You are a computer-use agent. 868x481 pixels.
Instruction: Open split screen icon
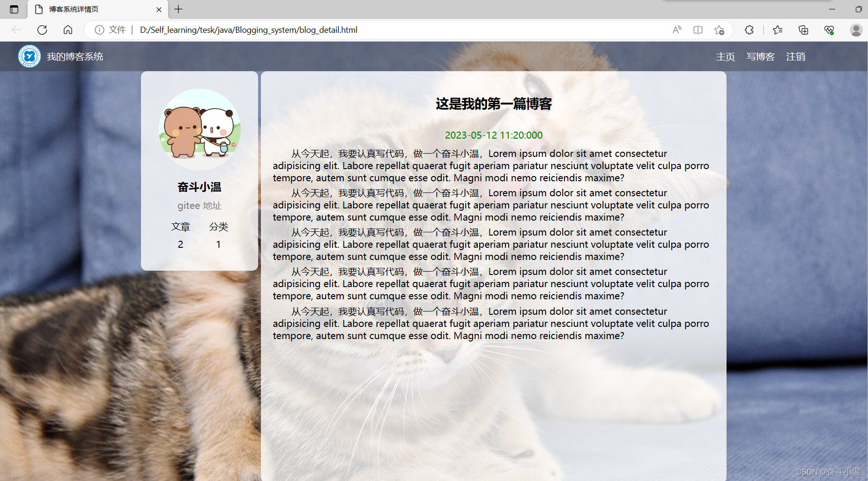point(698,30)
